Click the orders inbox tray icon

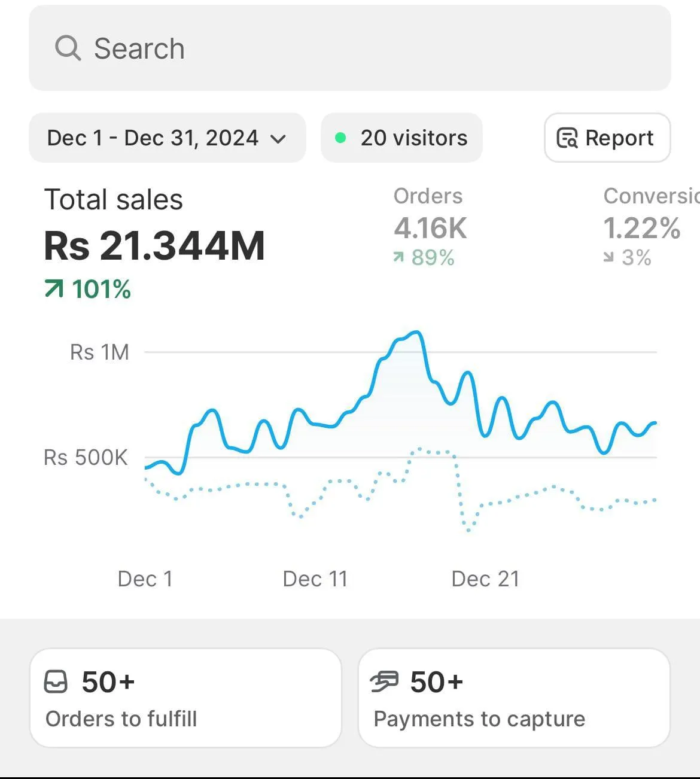pos(56,681)
